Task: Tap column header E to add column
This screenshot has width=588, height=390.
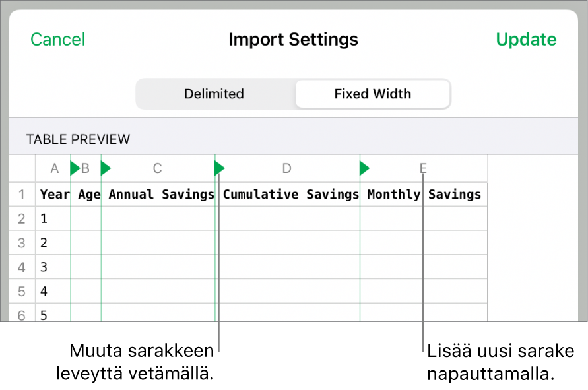Action: (423, 168)
